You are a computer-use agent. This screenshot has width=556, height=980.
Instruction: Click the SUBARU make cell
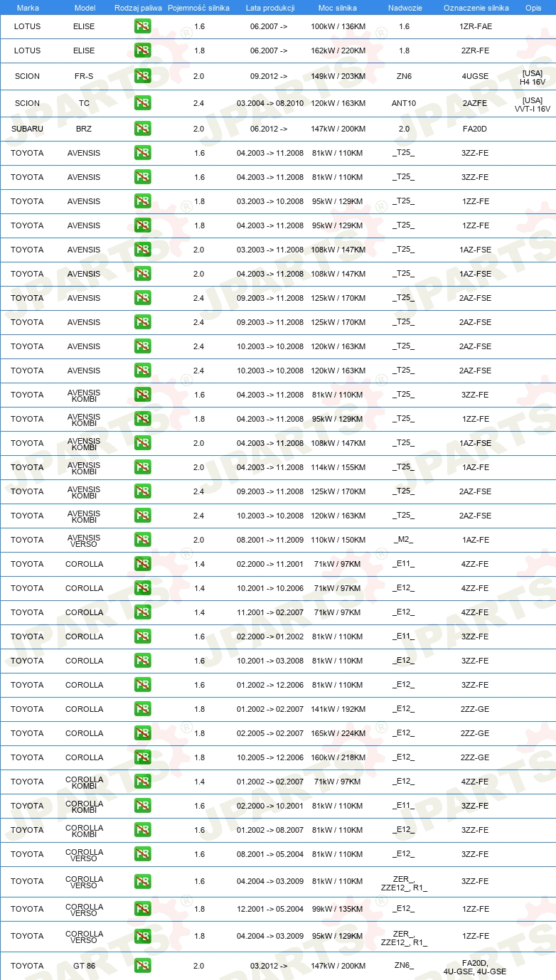click(x=27, y=129)
